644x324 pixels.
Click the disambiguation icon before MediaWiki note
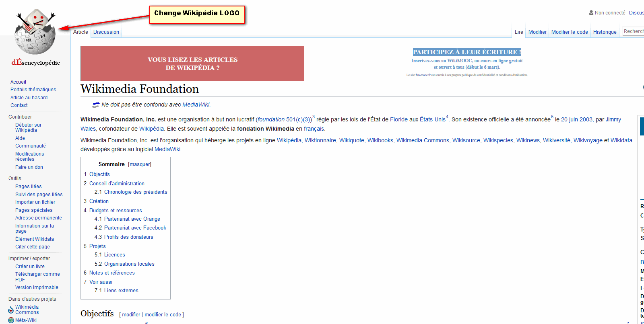96,105
